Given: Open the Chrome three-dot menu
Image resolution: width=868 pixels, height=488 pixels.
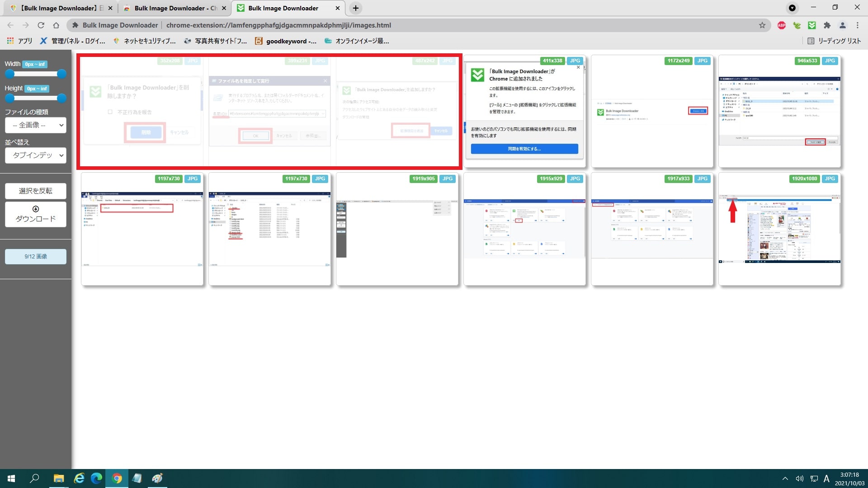Looking at the screenshot, I should click(x=858, y=25).
